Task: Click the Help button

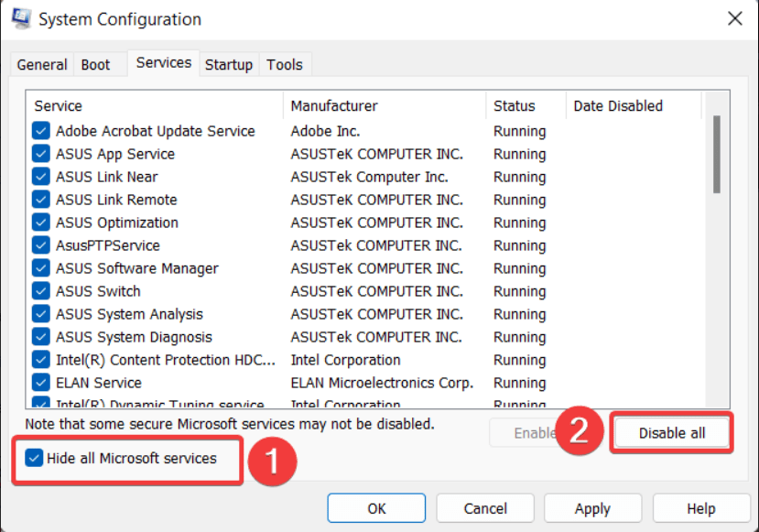Action: click(x=700, y=507)
